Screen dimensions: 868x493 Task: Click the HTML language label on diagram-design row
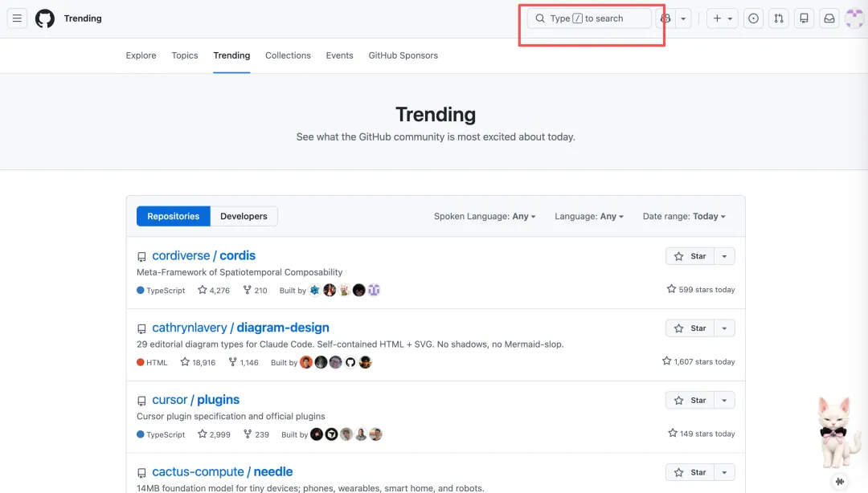152,362
